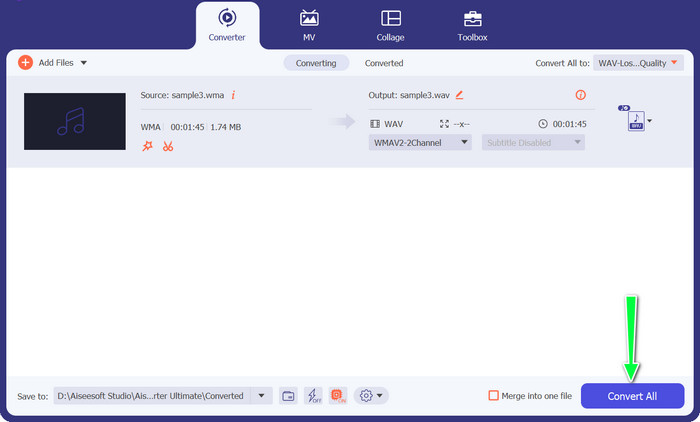Open the magic wand edit effect tool
The width and height of the screenshot is (700, 422).
coord(147,146)
